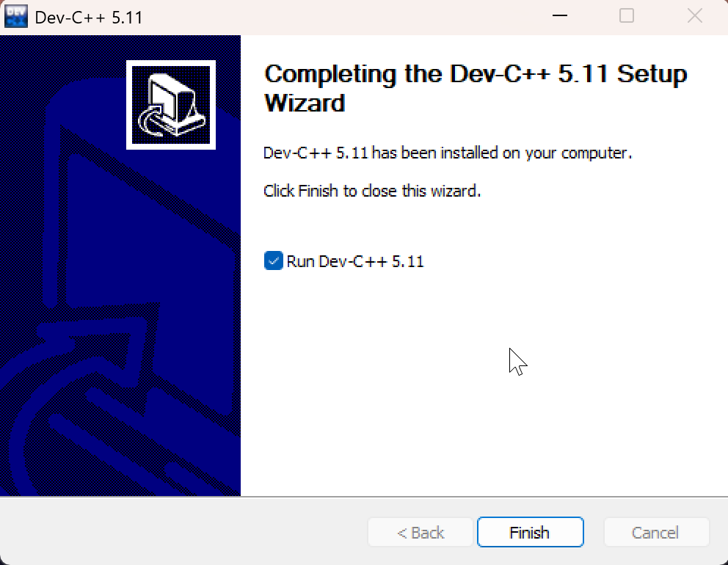This screenshot has height=565, width=728.
Task: Click the "Dev-C++ 5.11" window title text
Action: point(89,18)
